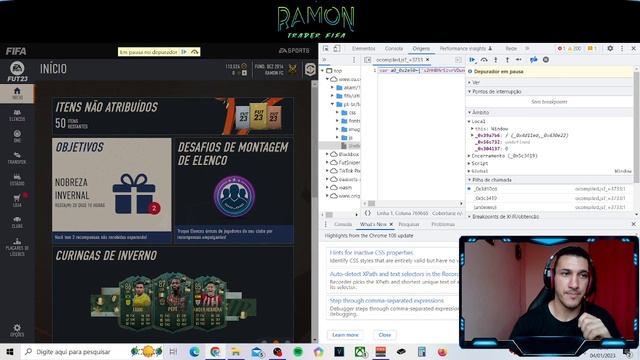Toggle the device toolbar icon in DevTools
The width and height of the screenshot is (640, 360).
pyautogui.click(x=337, y=48)
